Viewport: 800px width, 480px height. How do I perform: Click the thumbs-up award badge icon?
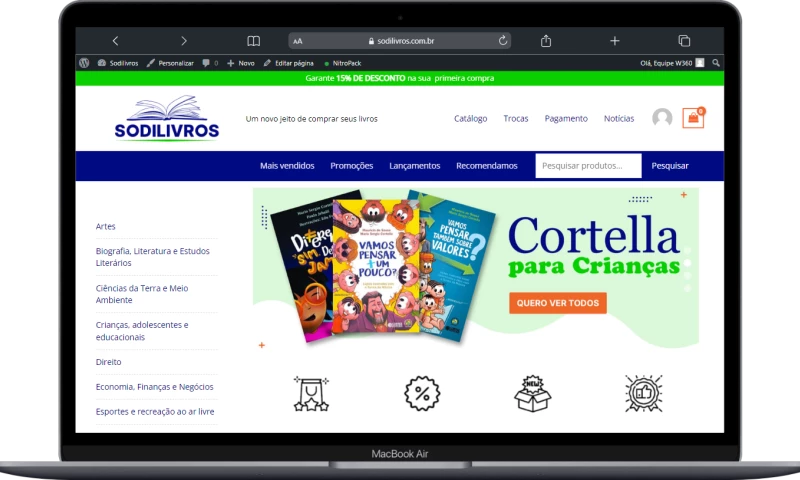click(x=644, y=393)
